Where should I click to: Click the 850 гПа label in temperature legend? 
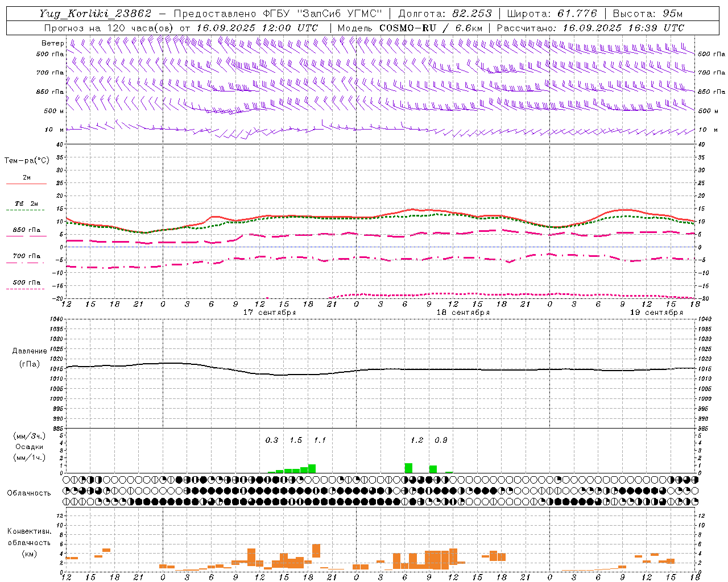pyautogui.click(x=27, y=230)
